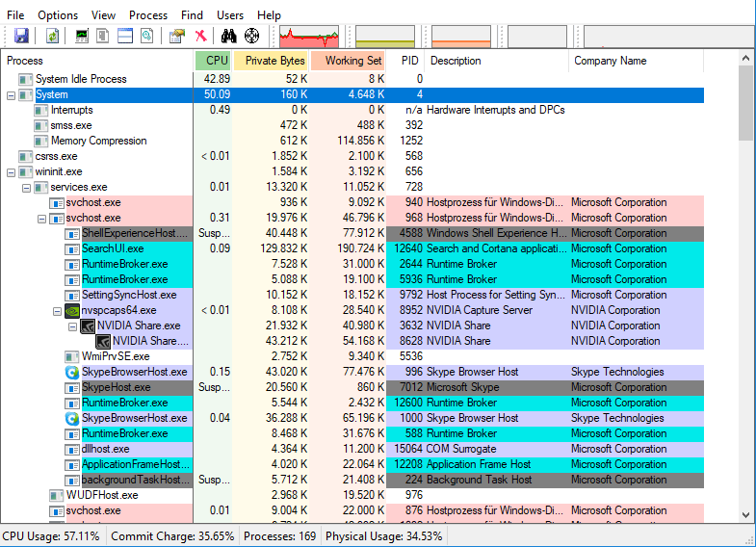Toggle the lower pane toolbar icon
The image size is (756, 547).
(125, 36)
